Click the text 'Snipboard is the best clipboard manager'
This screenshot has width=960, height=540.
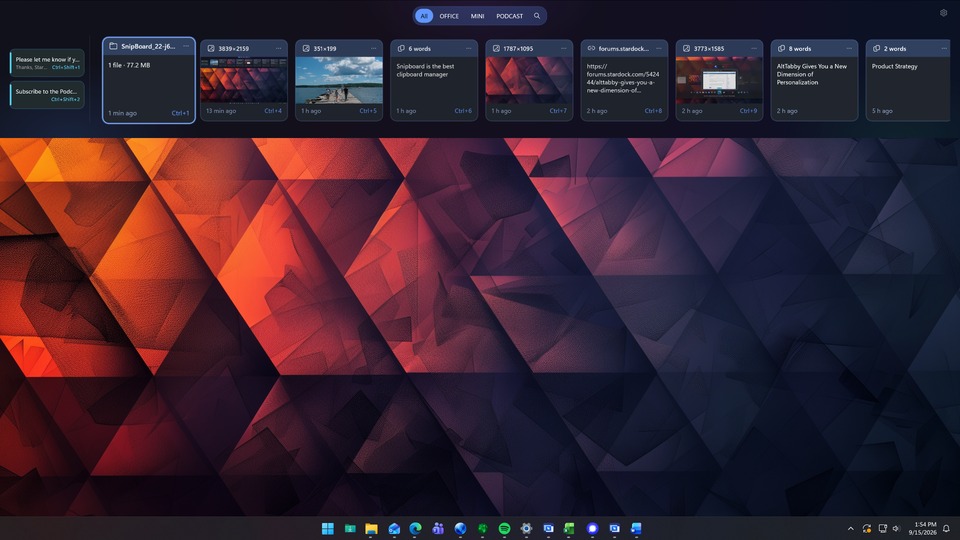(426, 70)
